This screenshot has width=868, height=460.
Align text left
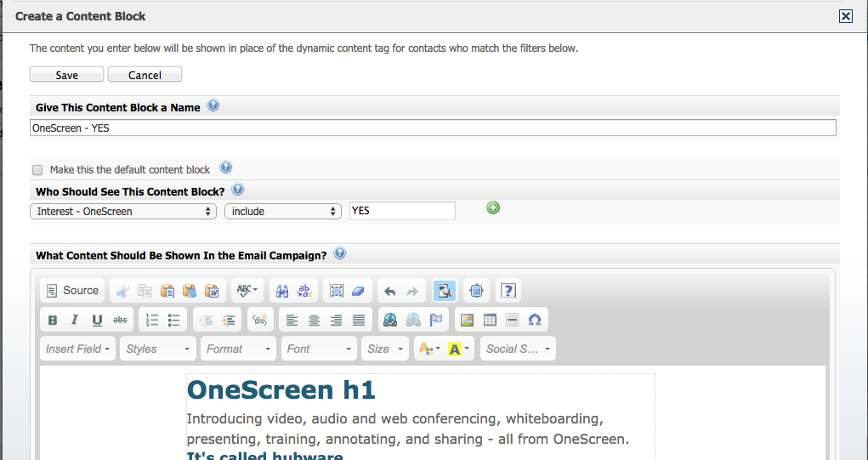pos(292,320)
